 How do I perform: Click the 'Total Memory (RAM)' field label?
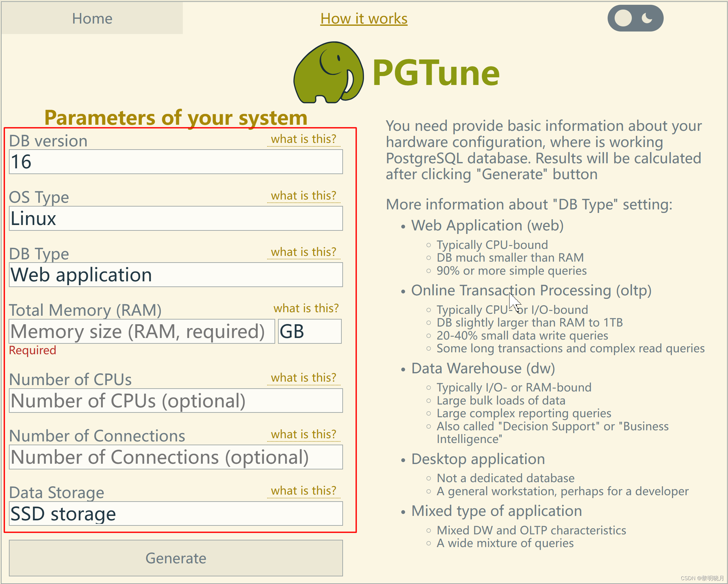tap(85, 310)
